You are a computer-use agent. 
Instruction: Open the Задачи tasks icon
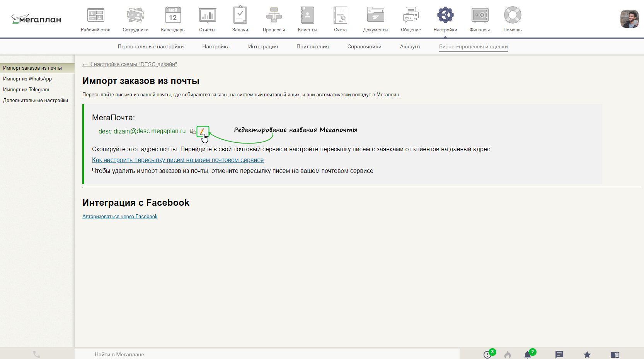[x=240, y=15]
